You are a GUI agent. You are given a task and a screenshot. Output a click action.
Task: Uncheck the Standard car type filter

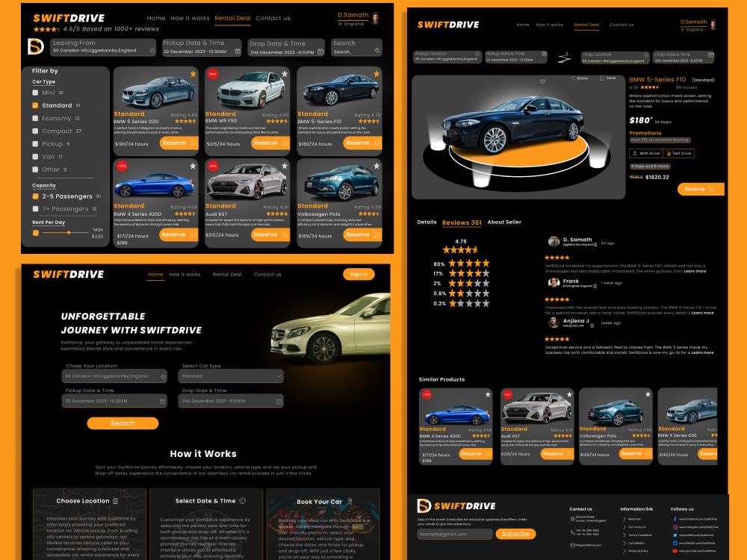click(35, 105)
